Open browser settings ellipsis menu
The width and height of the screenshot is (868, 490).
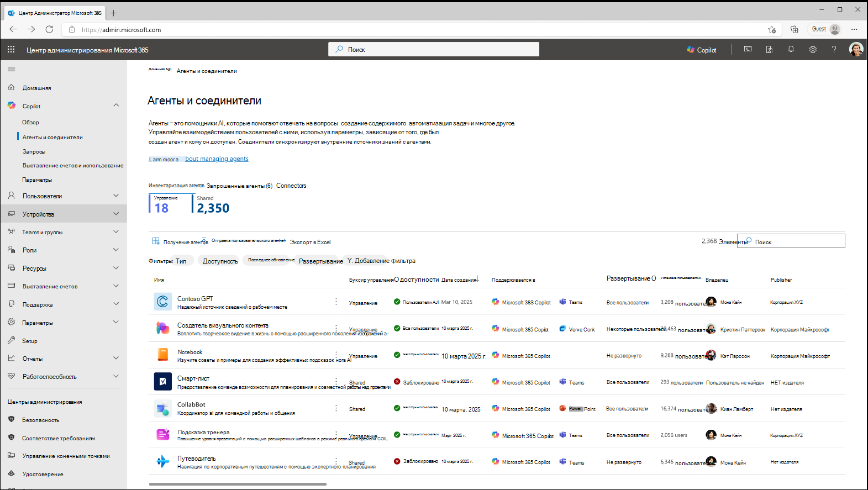tap(854, 29)
